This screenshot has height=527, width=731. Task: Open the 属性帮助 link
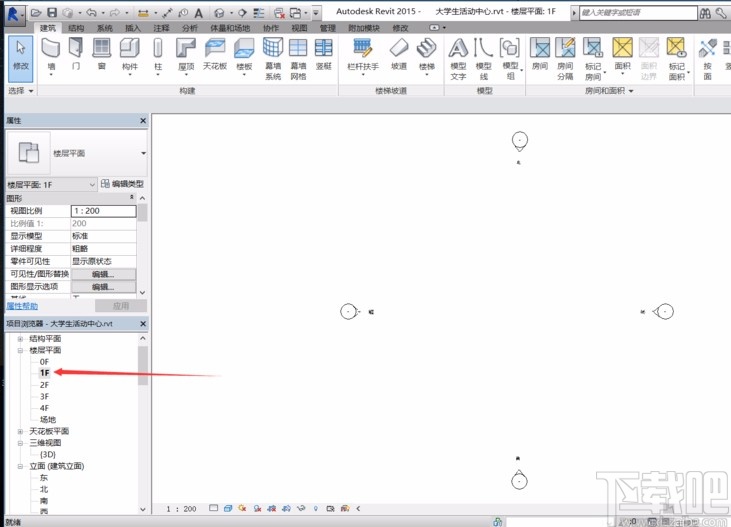(22, 306)
